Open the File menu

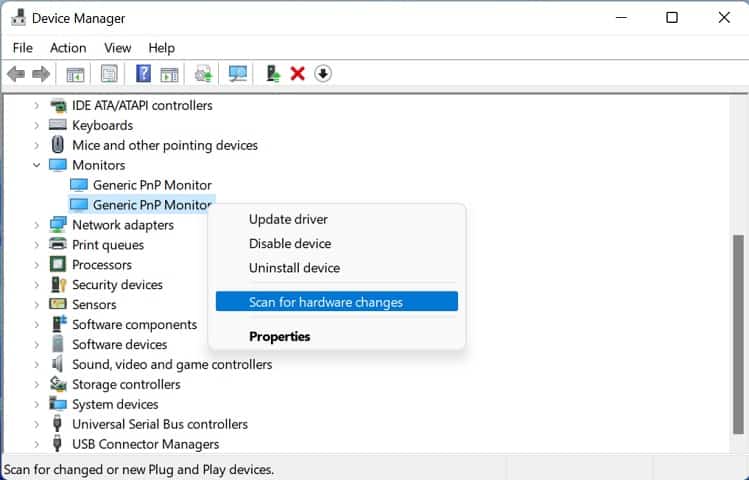pyautogui.click(x=22, y=48)
